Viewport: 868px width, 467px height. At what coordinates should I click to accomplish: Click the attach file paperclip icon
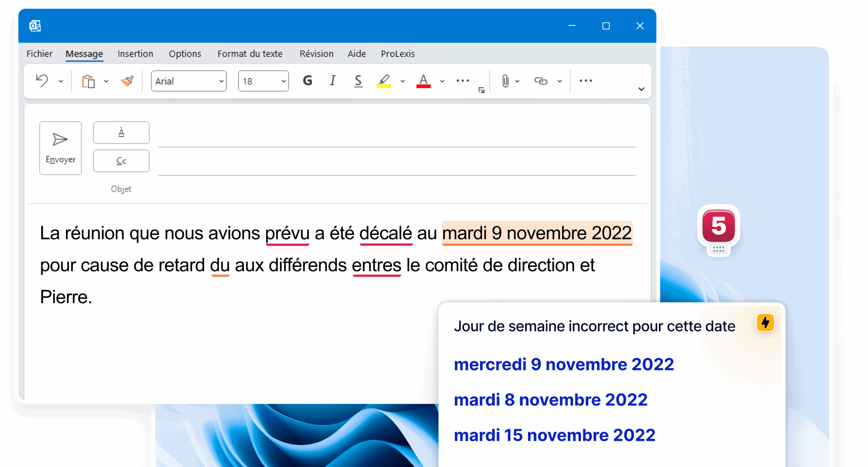point(505,81)
